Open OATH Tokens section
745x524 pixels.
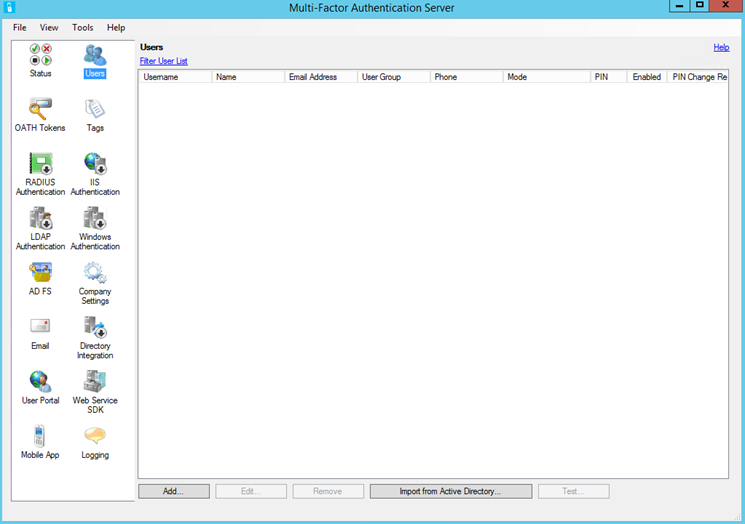[40, 115]
